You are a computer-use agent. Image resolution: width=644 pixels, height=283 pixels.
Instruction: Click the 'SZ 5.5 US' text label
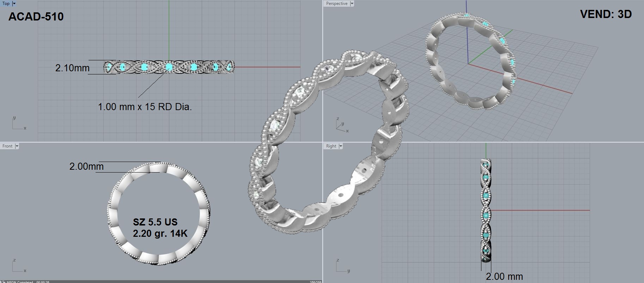[x=155, y=222]
